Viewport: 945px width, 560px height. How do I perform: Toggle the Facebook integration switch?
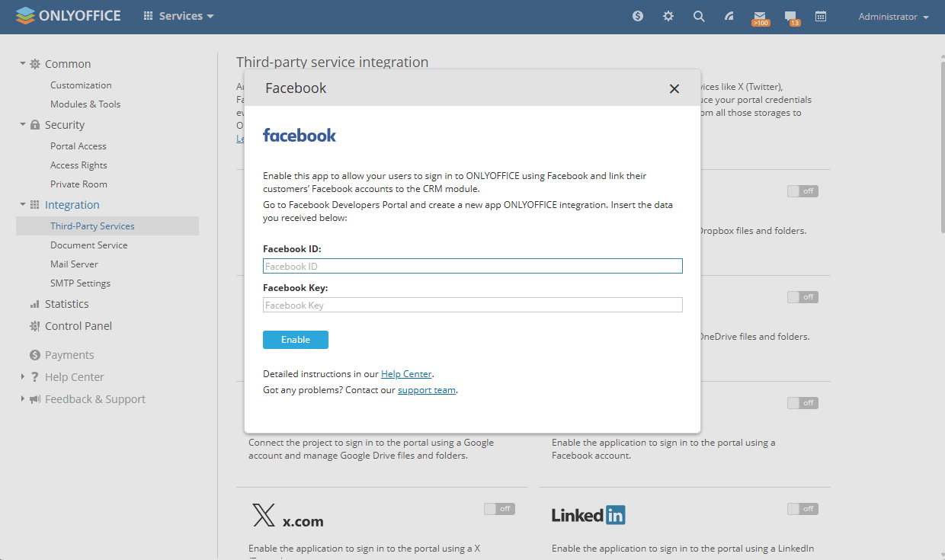[802, 403]
